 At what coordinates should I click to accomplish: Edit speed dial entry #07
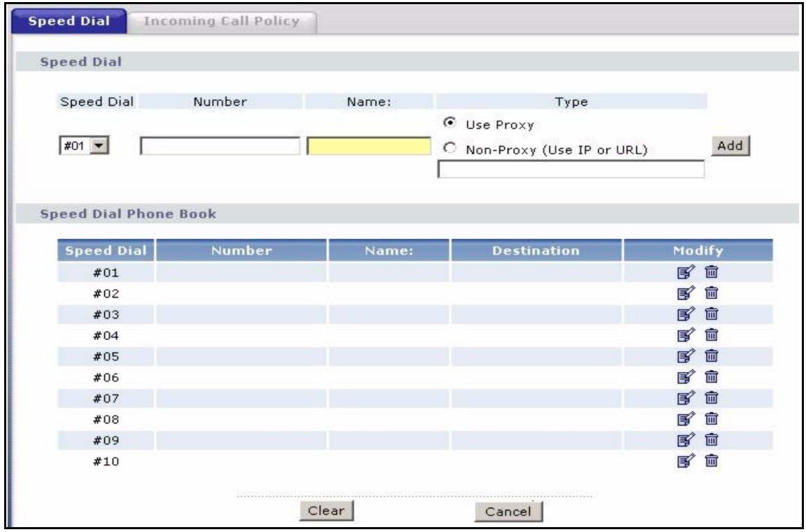686,398
